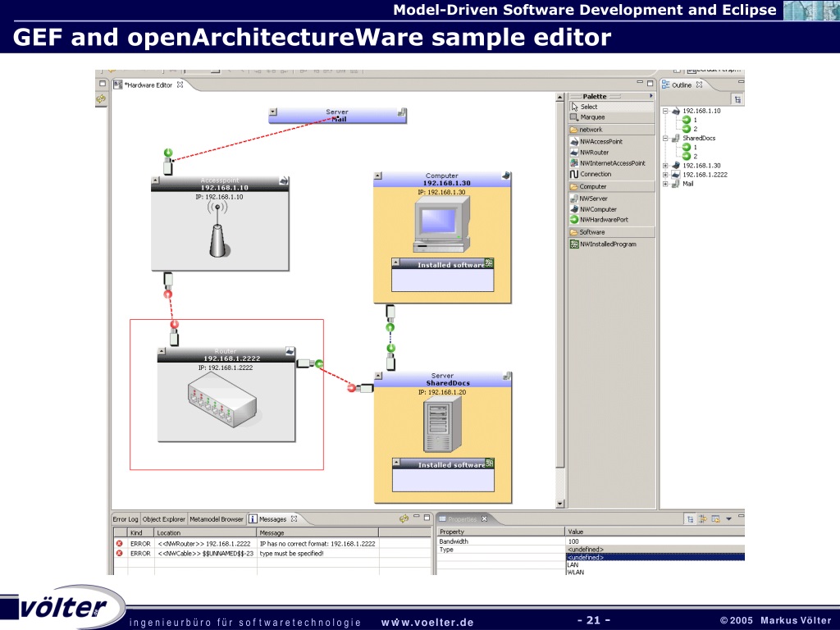The image size is (840, 630).
Task: Click the Value column header
Action: click(x=655, y=532)
